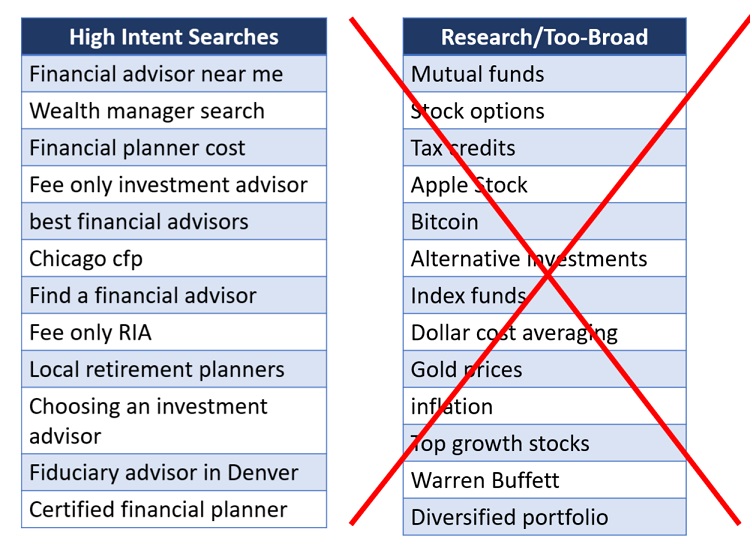Click the 'Wealth manager search' cell

(x=147, y=111)
